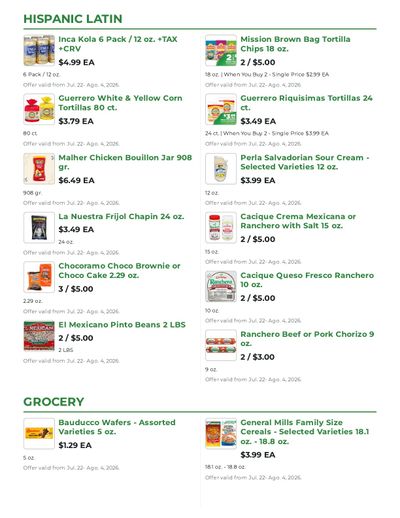
Task: Open the General Mills Family Size Cereals image
Action: click(221, 434)
